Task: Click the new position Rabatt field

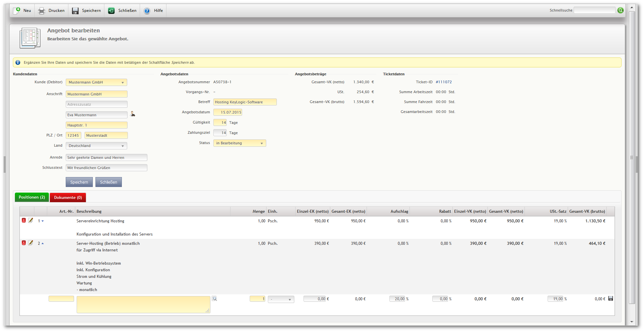Action: click(440, 299)
